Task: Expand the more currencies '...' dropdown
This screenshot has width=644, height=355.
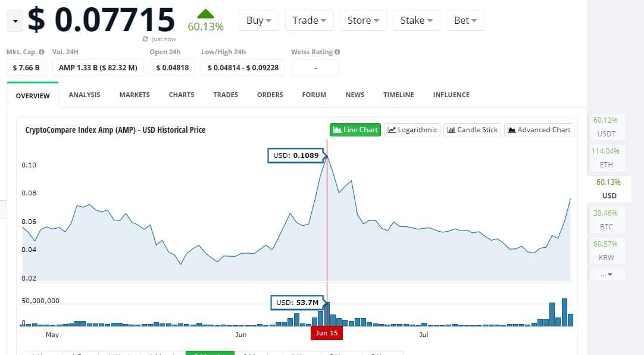Action: [x=607, y=274]
